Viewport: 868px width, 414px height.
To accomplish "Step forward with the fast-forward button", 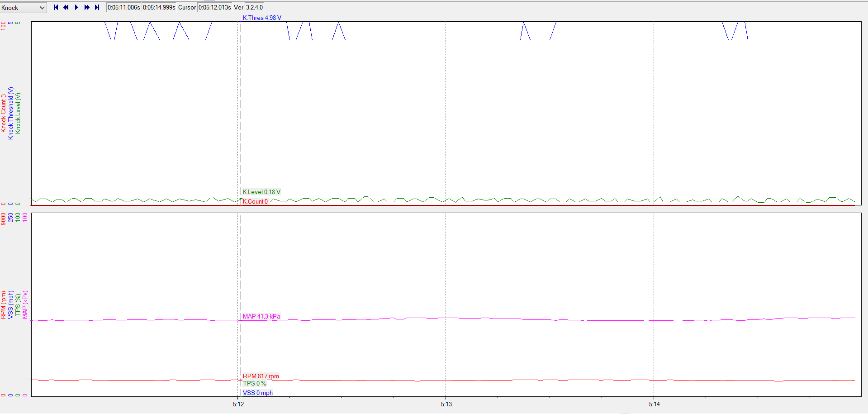I will [x=87, y=7].
